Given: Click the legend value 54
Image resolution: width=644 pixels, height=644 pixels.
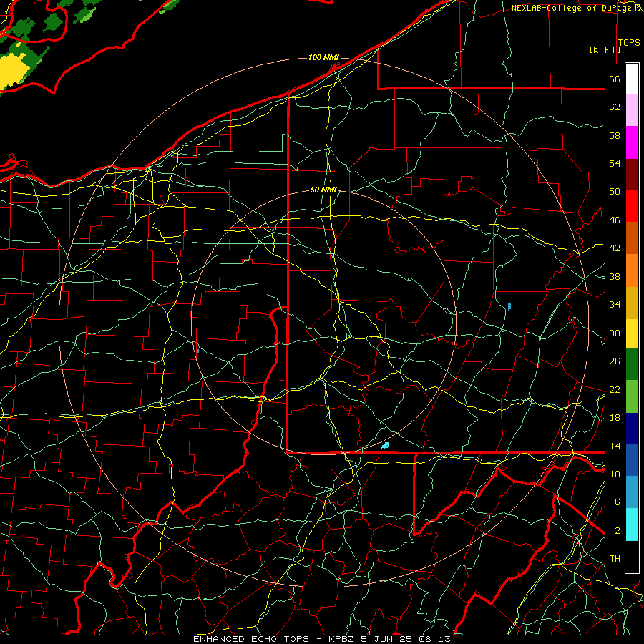Looking at the screenshot, I should click(x=615, y=163).
